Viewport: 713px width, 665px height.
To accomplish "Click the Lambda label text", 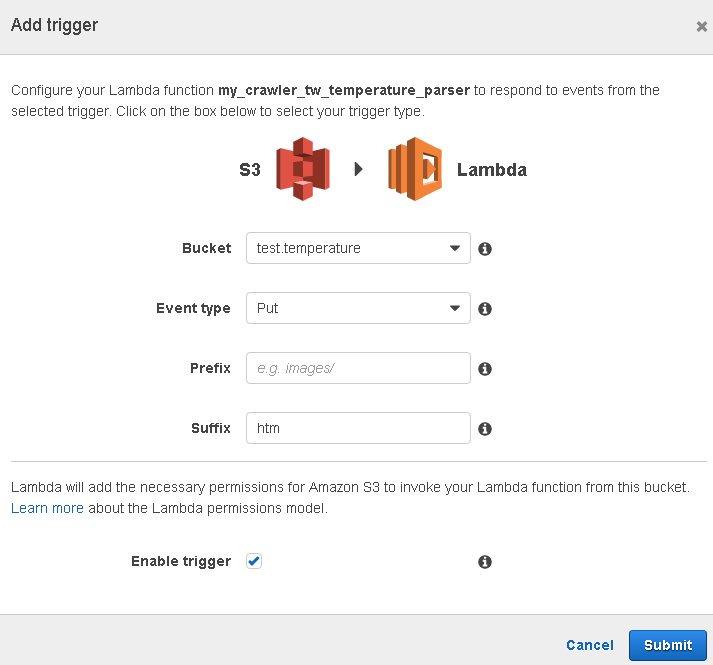I will tap(492, 170).
